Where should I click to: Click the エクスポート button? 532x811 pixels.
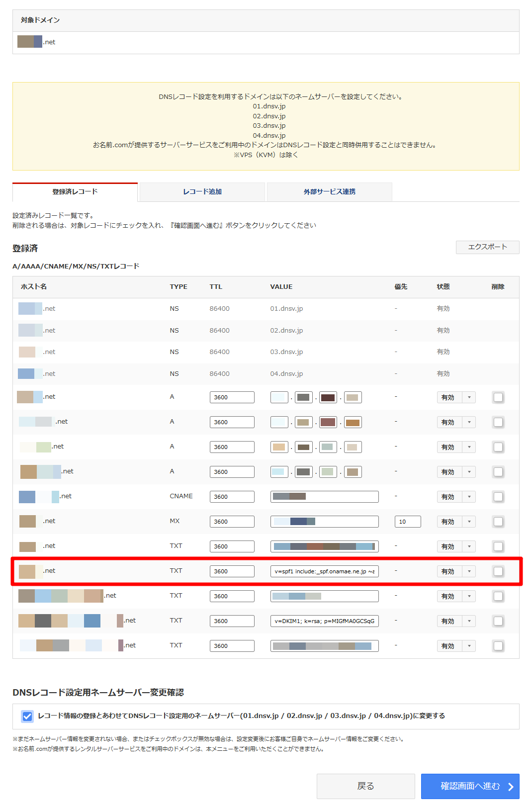(487, 247)
